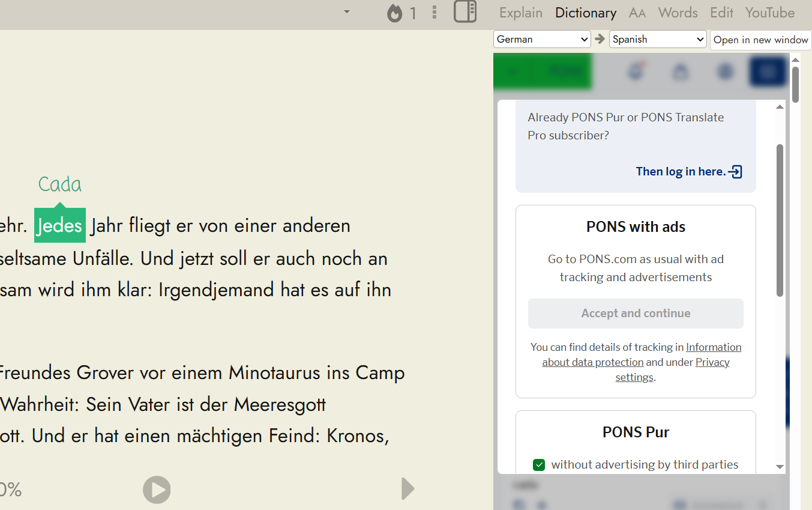The height and width of the screenshot is (510, 812).
Task: Expand the Spanish target language dropdown
Action: tap(658, 39)
